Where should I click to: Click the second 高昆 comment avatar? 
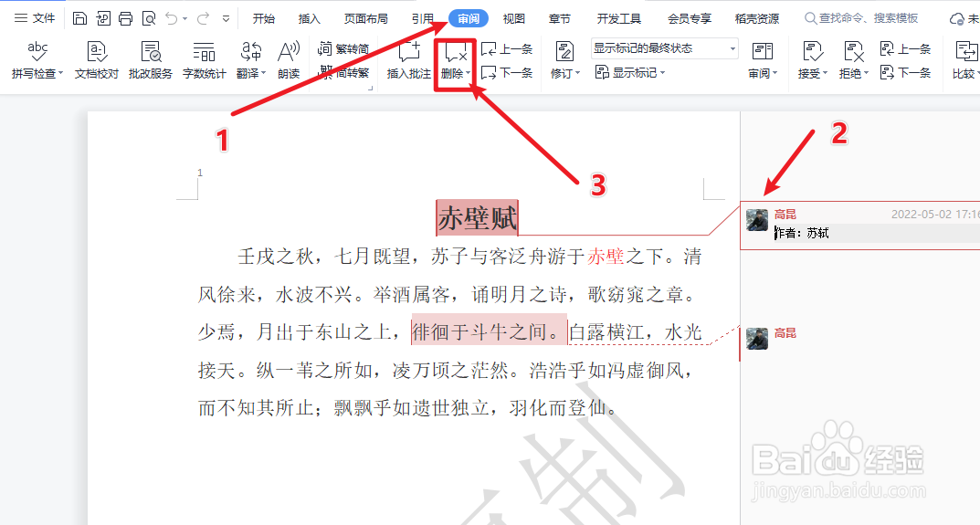(x=757, y=338)
